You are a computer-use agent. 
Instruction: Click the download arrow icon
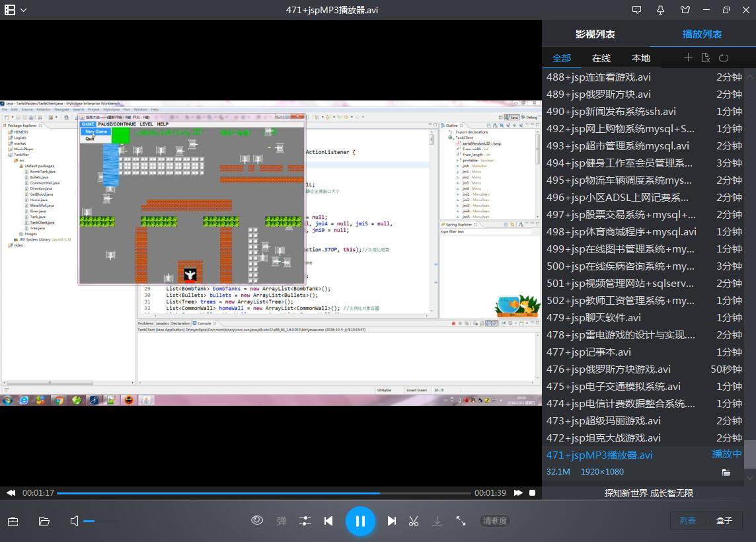[x=437, y=521]
